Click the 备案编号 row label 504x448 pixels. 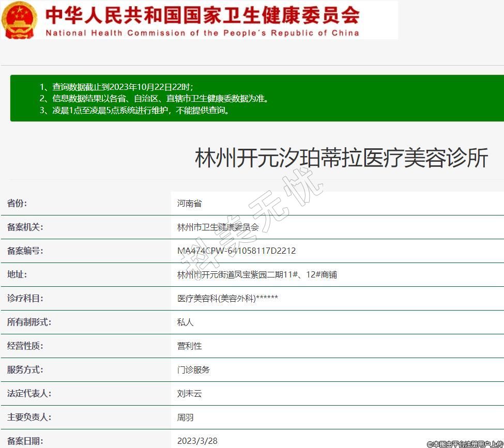[25, 251]
